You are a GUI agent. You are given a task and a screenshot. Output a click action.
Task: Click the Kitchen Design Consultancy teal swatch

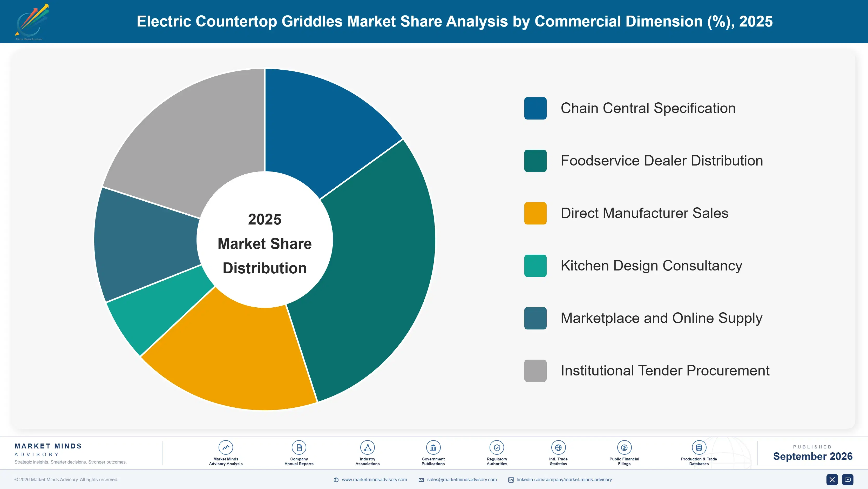(x=535, y=266)
